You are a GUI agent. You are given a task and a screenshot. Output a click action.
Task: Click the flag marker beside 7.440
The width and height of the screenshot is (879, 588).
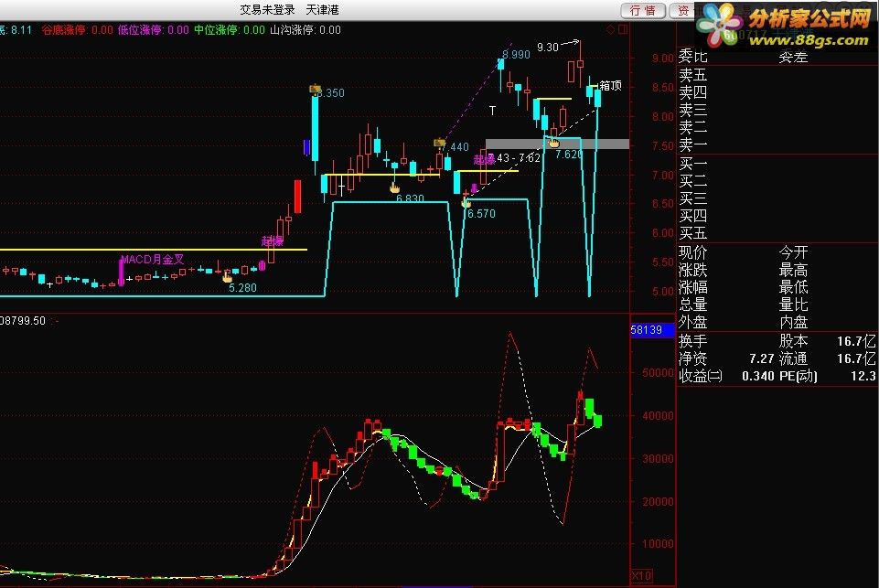pyautogui.click(x=439, y=144)
